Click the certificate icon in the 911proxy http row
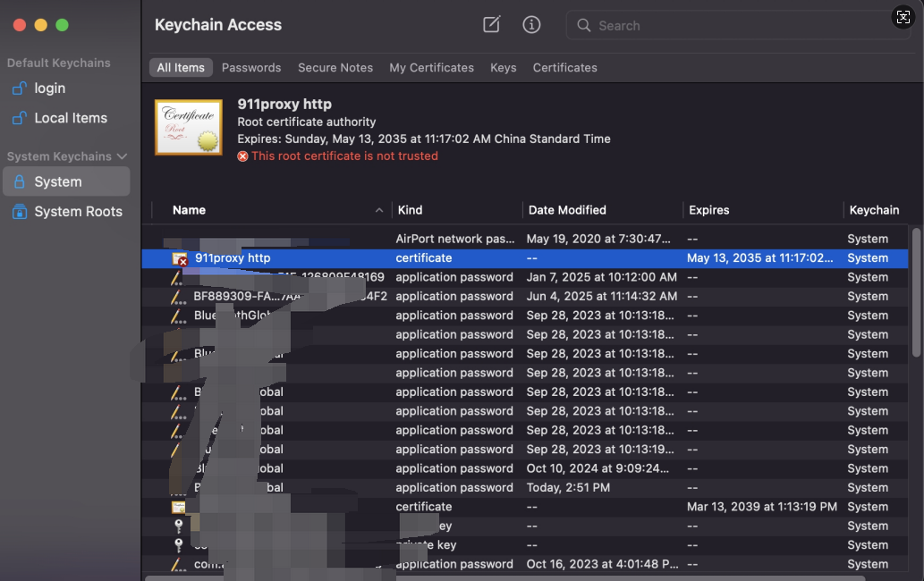 179,258
